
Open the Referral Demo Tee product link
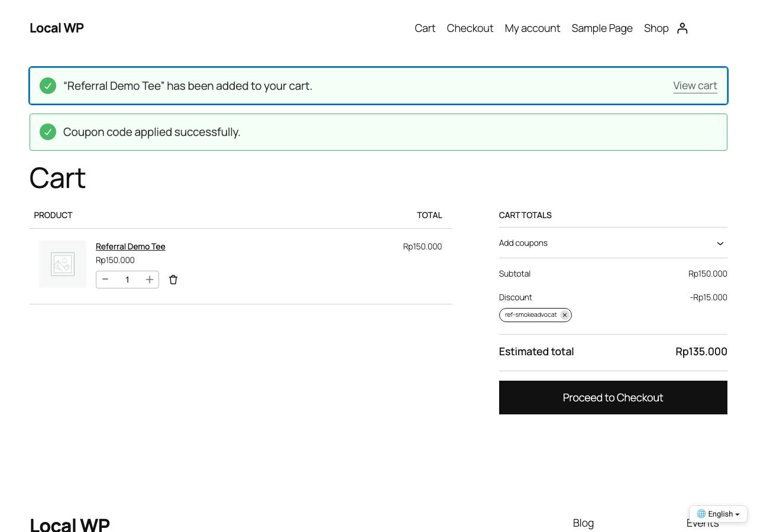(x=130, y=246)
